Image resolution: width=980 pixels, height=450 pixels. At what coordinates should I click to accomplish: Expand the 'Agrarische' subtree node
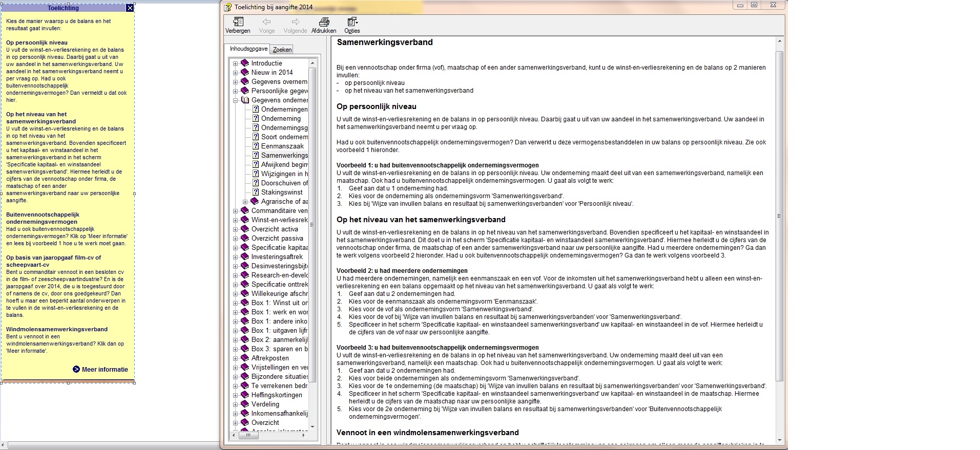[x=245, y=202]
